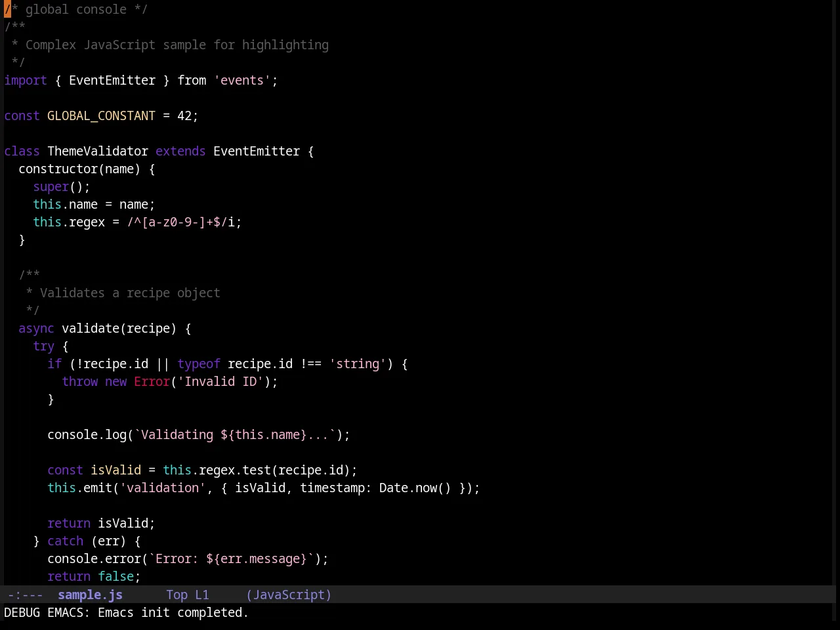Click the 'false' literal in the return statement
Image resolution: width=840 pixels, height=630 pixels.
click(115, 576)
